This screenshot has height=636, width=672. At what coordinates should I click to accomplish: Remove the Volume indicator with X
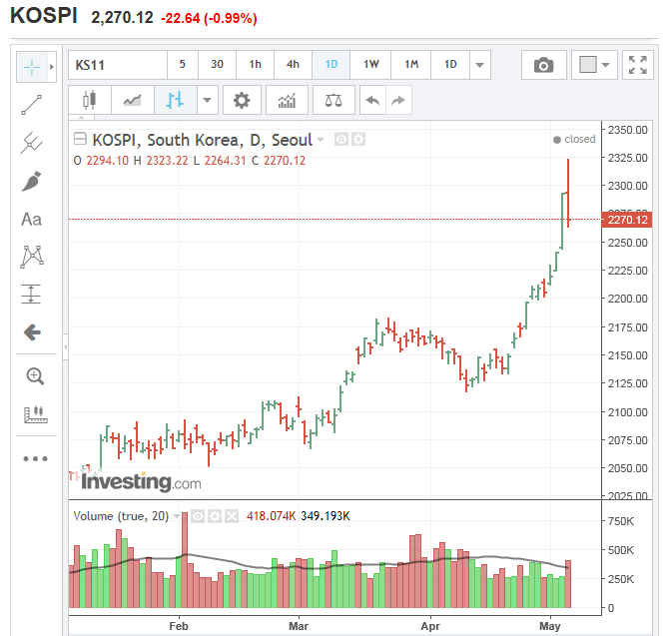click(232, 515)
